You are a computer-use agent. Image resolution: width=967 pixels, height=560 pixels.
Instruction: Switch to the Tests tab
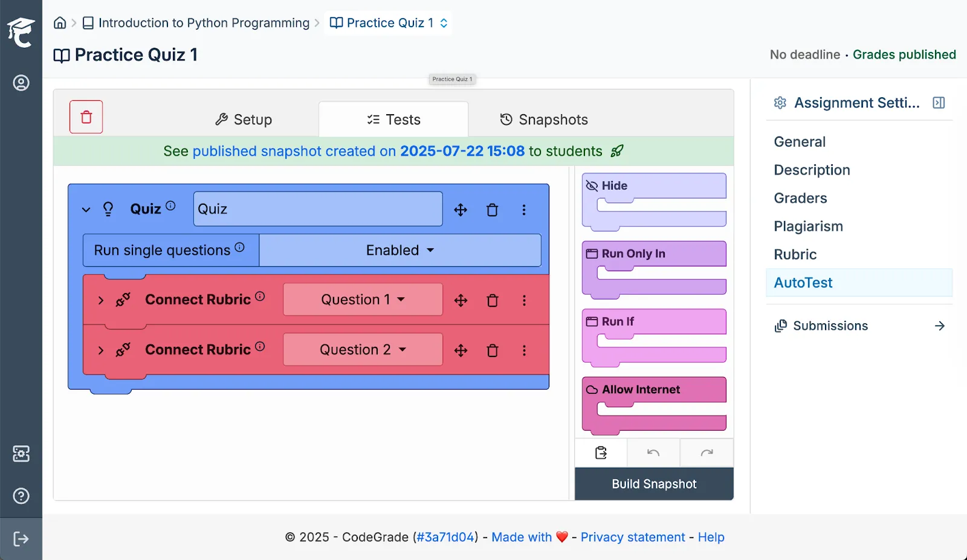(393, 120)
